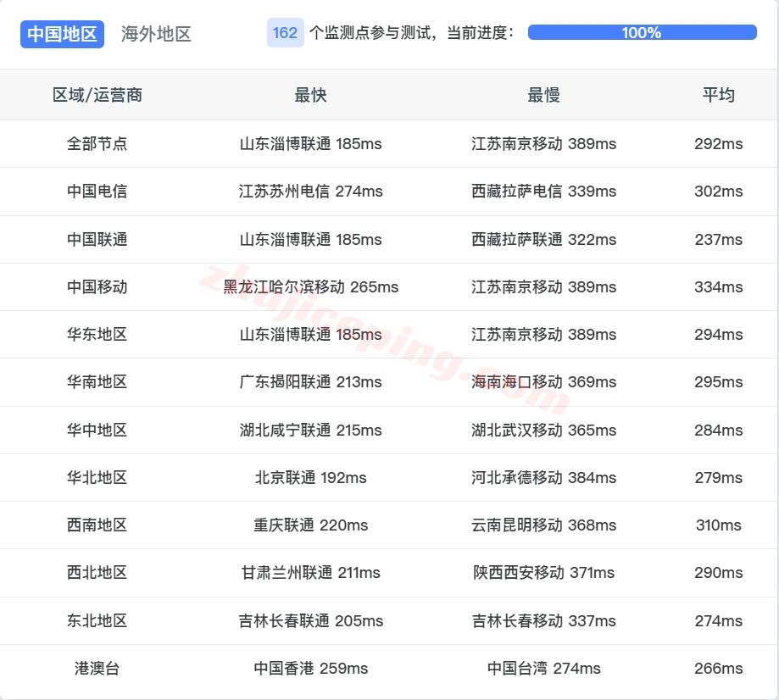779x700 pixels.
Task: Click 山东淄博联通 185ms fastest result
Action: tap(311, 144)
